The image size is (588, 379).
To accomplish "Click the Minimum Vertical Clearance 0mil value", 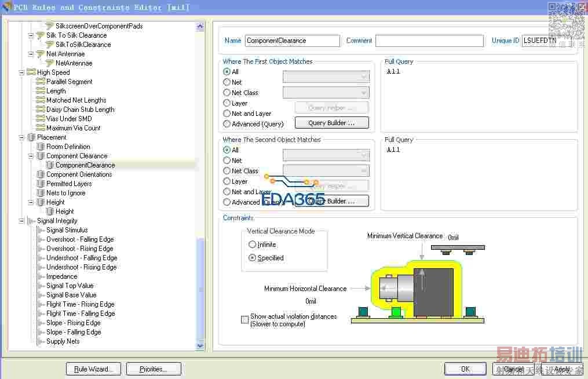I will click(454, 237).
